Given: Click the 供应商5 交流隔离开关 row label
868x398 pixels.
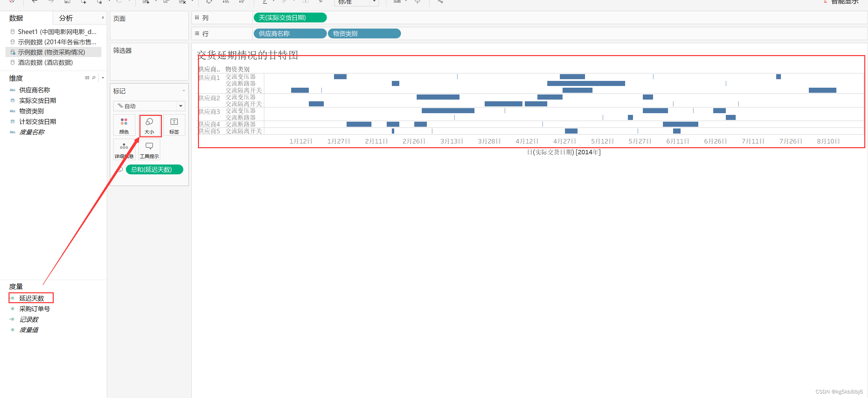Looking at the screenshot, I should pyautogui.click(x=244, y=131).
